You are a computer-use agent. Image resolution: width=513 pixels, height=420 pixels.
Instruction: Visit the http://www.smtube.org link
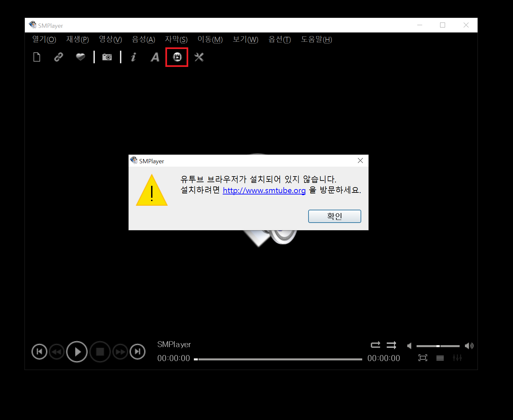(264, 190)
